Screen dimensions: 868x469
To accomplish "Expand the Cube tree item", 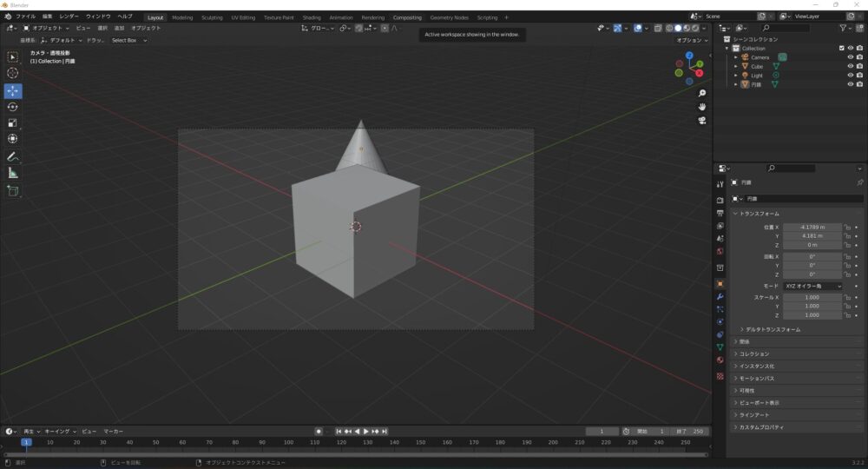I will (736, 67).
